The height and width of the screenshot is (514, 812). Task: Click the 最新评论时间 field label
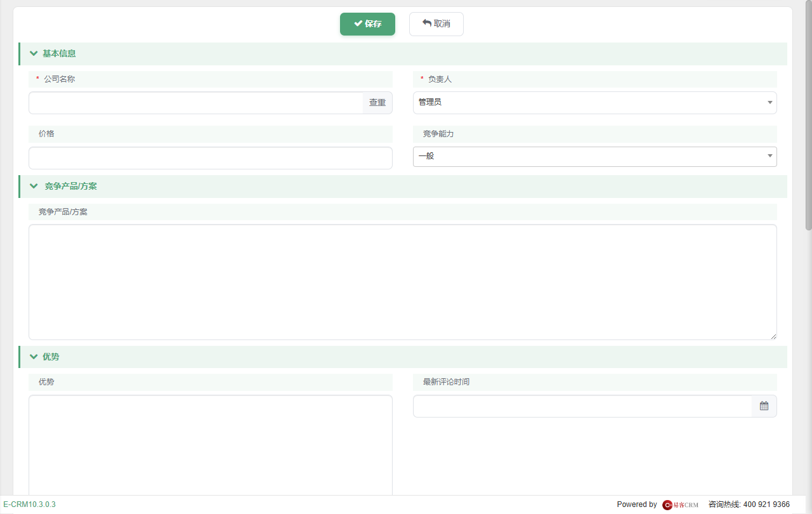click(x=446, y=382)
